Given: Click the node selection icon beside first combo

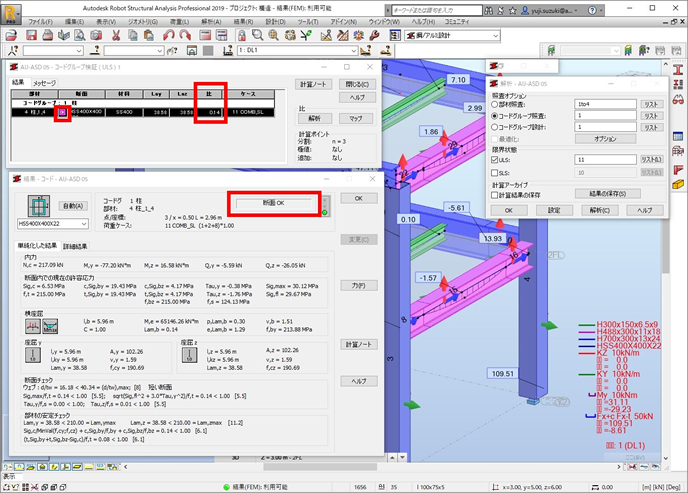Looking at the screenshot, I should click(13, 50).
